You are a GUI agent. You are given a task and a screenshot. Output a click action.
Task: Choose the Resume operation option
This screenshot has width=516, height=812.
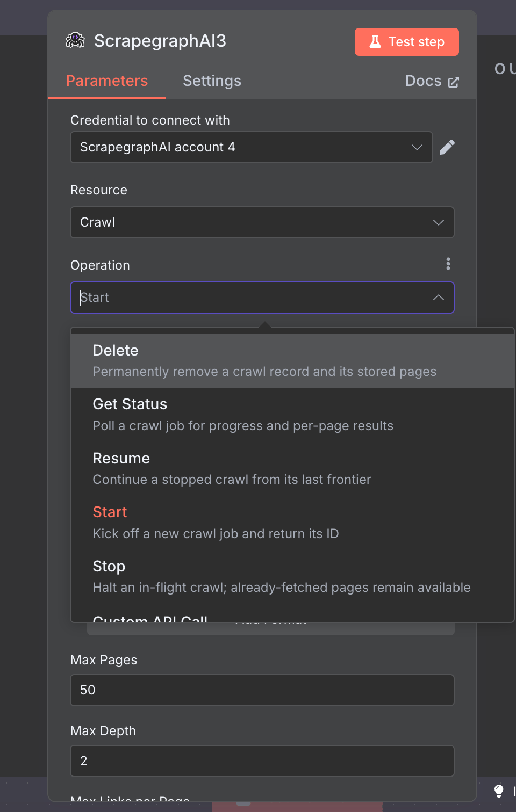pos(292,469)
